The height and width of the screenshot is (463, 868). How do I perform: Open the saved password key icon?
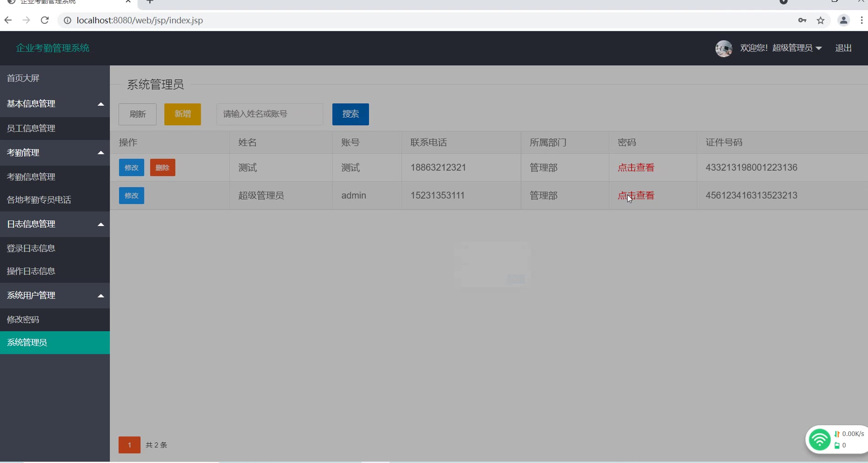point(802,20)
